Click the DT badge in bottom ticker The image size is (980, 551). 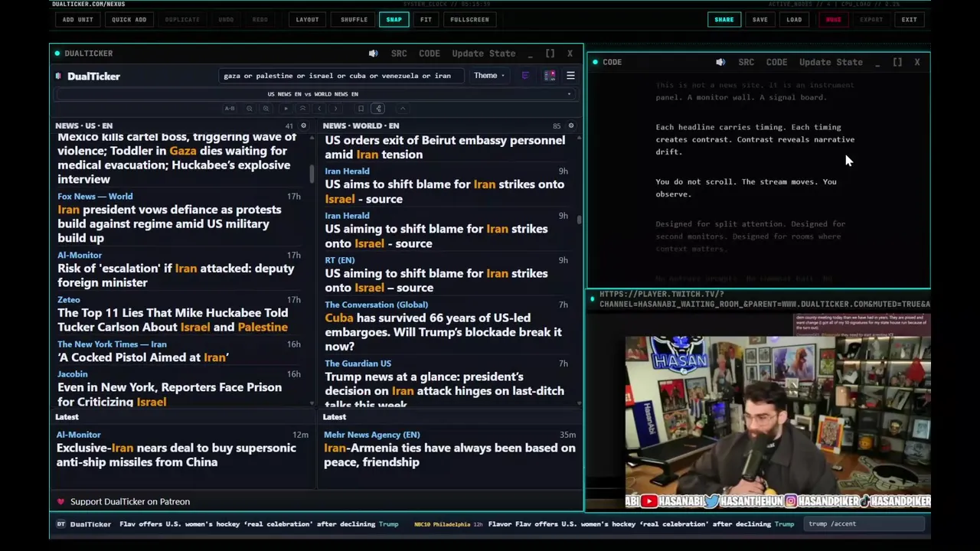click(x=61, y=524)
